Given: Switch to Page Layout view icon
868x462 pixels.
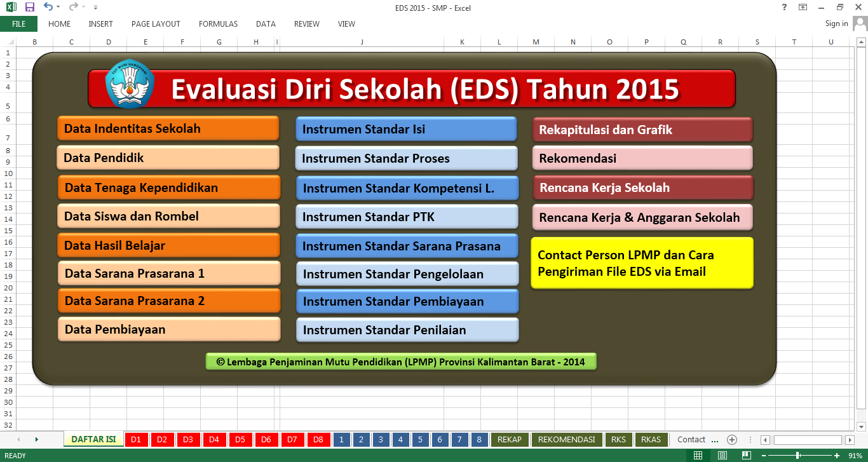Looking at the screenshot, I should [x=722, y=455].
